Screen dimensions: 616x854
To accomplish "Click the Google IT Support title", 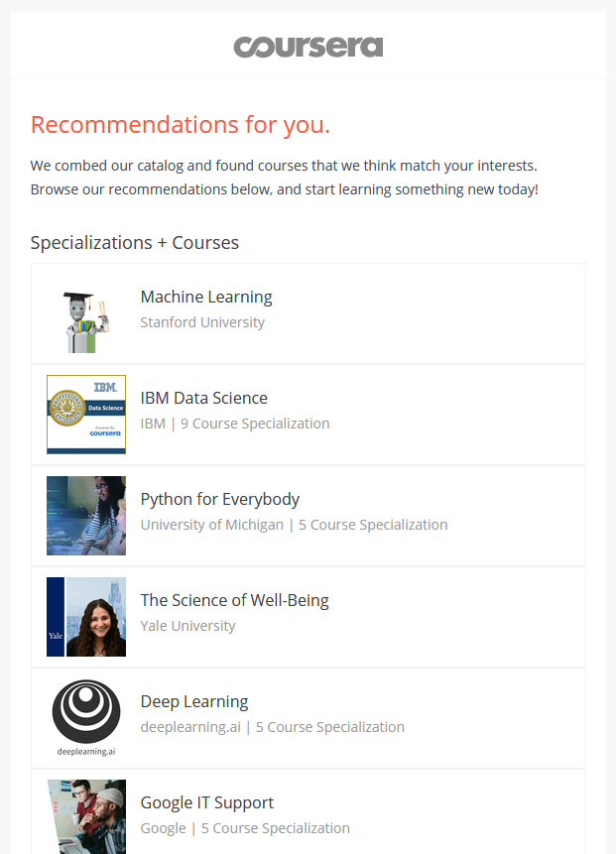I will point(207,802).
